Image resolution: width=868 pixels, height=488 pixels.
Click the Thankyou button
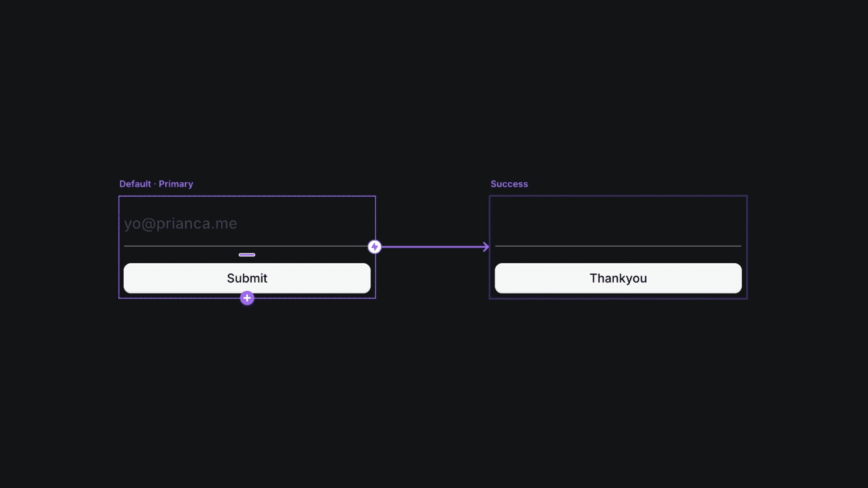(618, 278)
